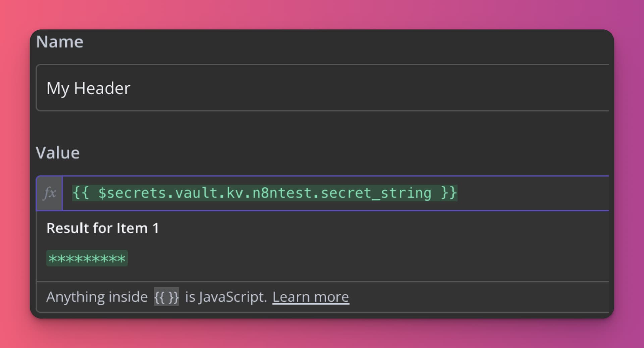
Task: Click the Name label
Action: (x=59, y=42)
